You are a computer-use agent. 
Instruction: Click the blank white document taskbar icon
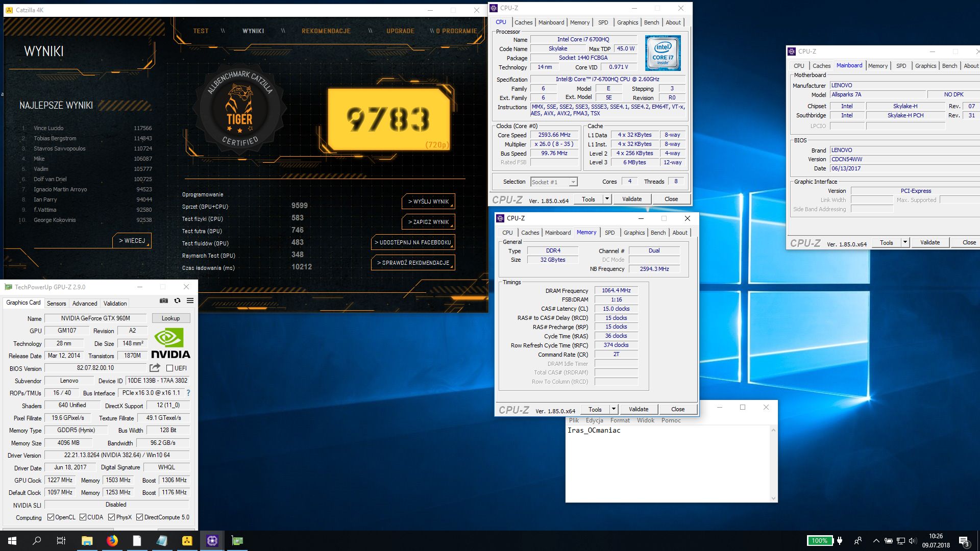(x=137, y=541)
